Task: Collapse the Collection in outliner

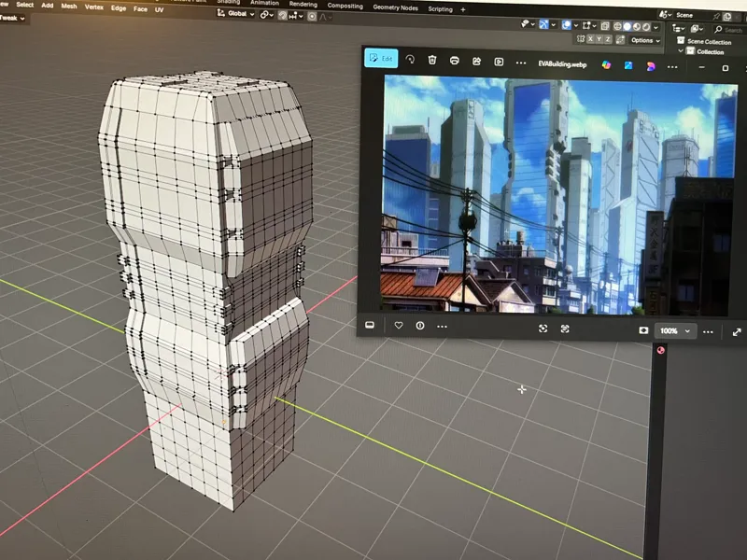Action: (681, 51)
